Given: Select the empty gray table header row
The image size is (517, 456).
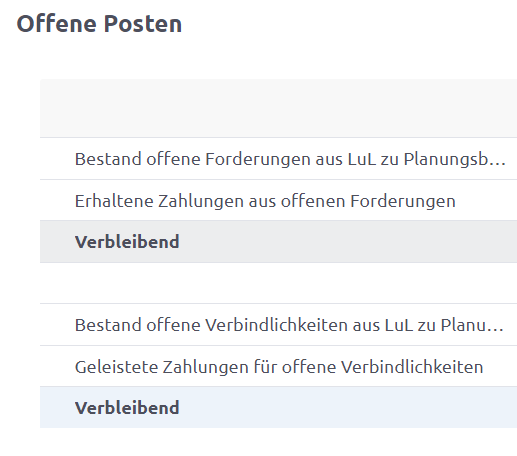Looking at the screenshot, I should pyautogui.click(x=278, y=108).
